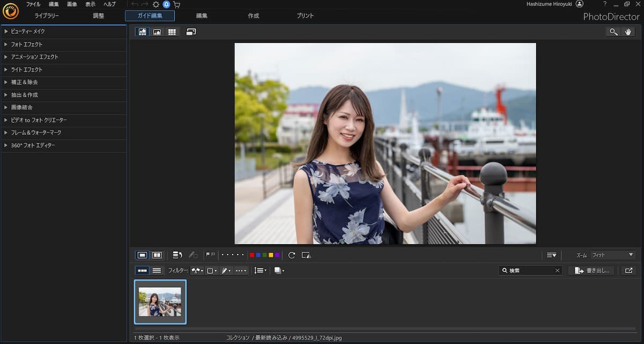This screenshot has height=344, width=644.
Task: Switch browser panel to list view
Action: point(157,271)
